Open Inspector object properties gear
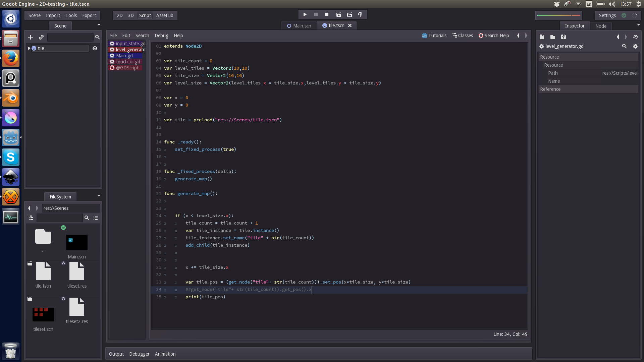The width and height of the screenshot is (644, 362). click(x=635, y=46)
